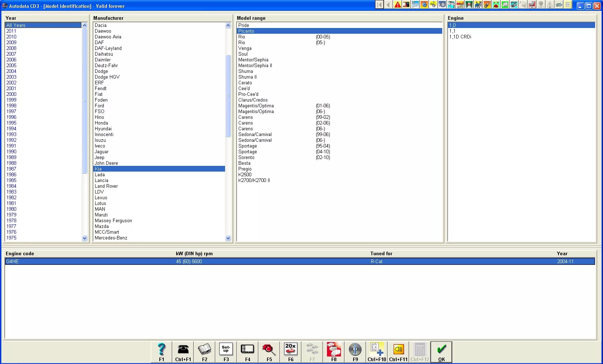Click the screen icon labeled F4

(x=248, y=352)
